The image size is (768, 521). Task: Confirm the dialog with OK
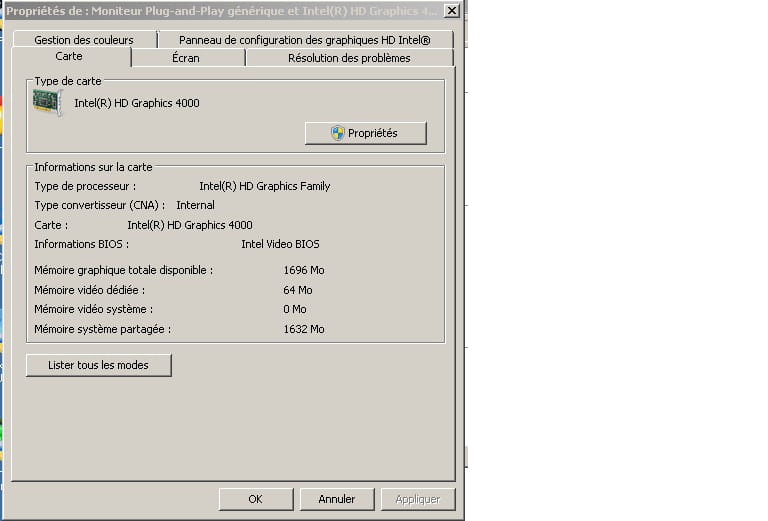(x=255, y=499)
